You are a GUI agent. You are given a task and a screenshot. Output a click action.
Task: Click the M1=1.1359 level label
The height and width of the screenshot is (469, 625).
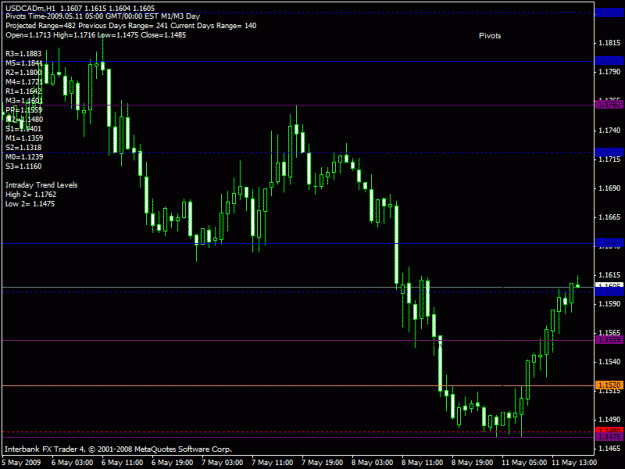coord(24,138)
